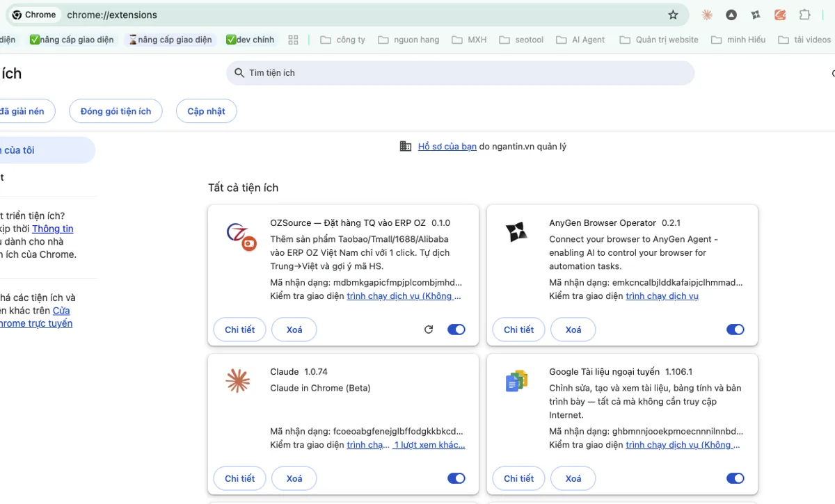Click the AnyGen Browser Operator logo
The width and height of the screenshot is (835, 504).
coord(517,231)
